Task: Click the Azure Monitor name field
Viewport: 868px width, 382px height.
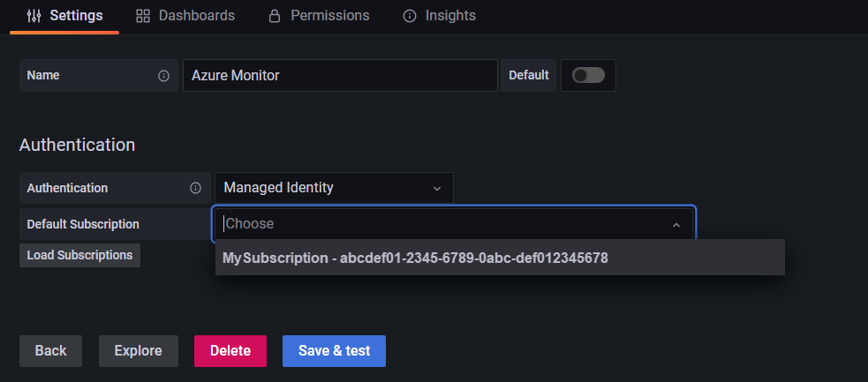Action: click(340, 76)
